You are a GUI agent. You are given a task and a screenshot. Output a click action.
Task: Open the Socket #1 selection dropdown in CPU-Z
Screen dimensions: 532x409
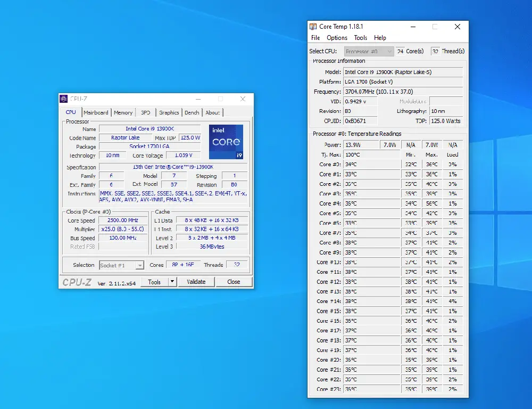tap(121, 265)
